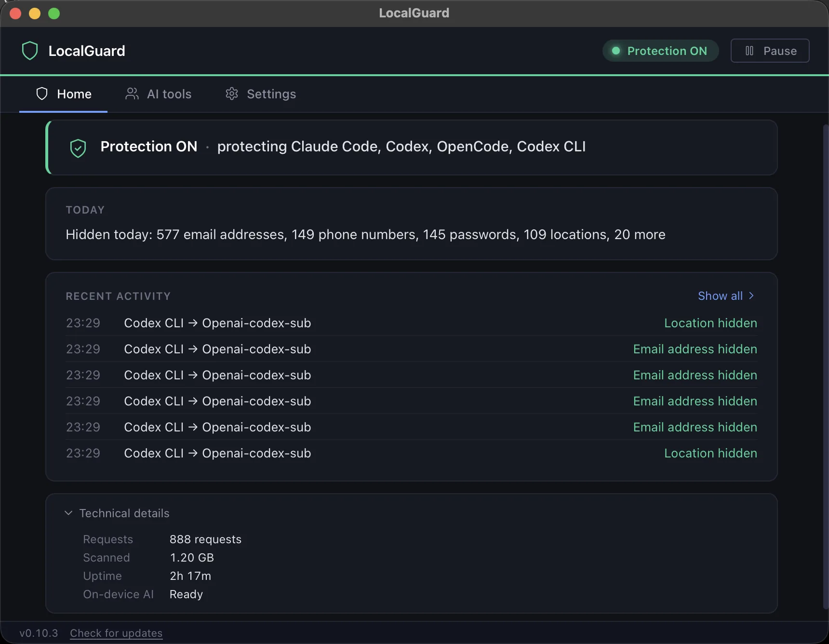Click the RECENT ACTIVITY heading
Image resolution: width=829 pixels, height=644 pixels.
[x=118, y=296]
